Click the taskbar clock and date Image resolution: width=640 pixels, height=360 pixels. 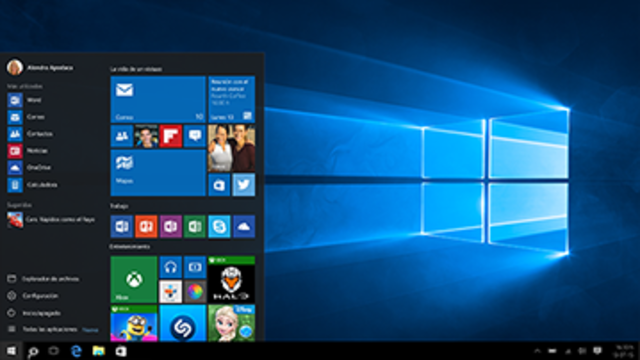(624, 351)
